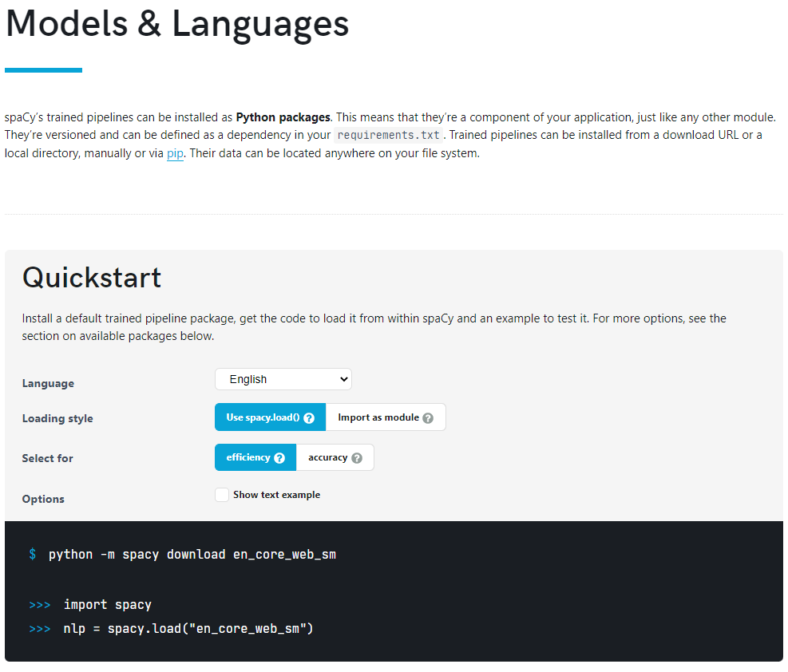The width and height of the screenshot is (788, 672).
Task: Choose efficiency under Select for
Action: (255, 457)
